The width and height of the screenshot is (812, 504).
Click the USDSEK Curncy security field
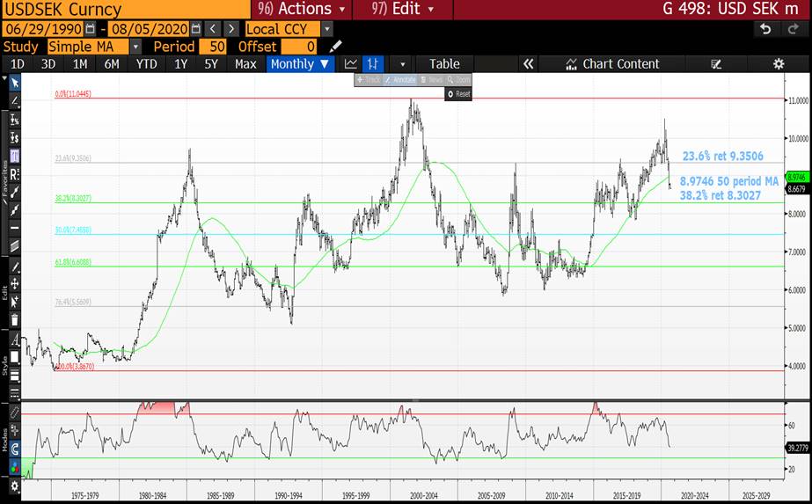pyautogui.click(x=125, y=9)
